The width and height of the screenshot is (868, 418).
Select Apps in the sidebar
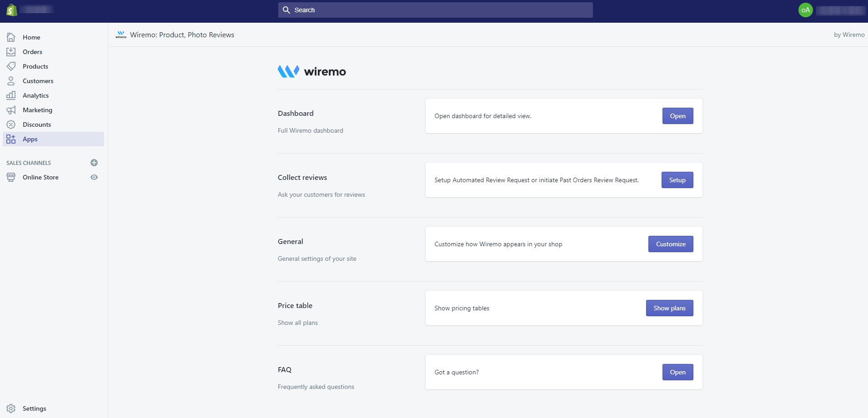(x=54, y=139)
